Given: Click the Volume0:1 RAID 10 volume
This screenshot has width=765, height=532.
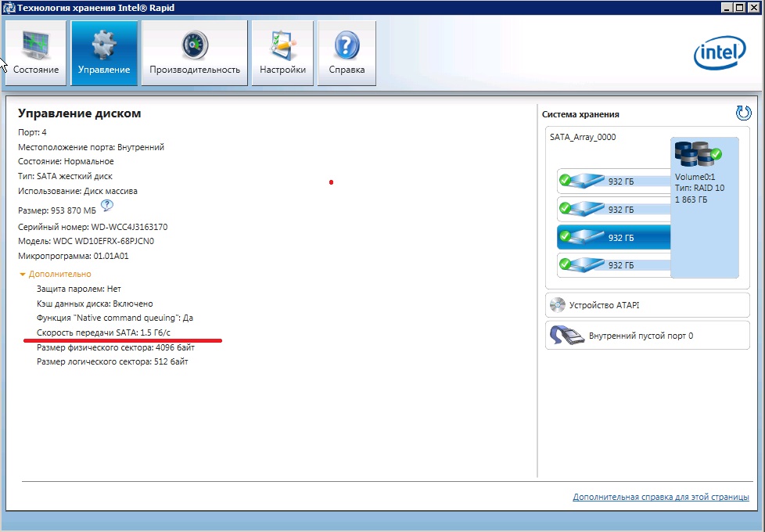Looking at the screenshot, I should pos(705,207).
